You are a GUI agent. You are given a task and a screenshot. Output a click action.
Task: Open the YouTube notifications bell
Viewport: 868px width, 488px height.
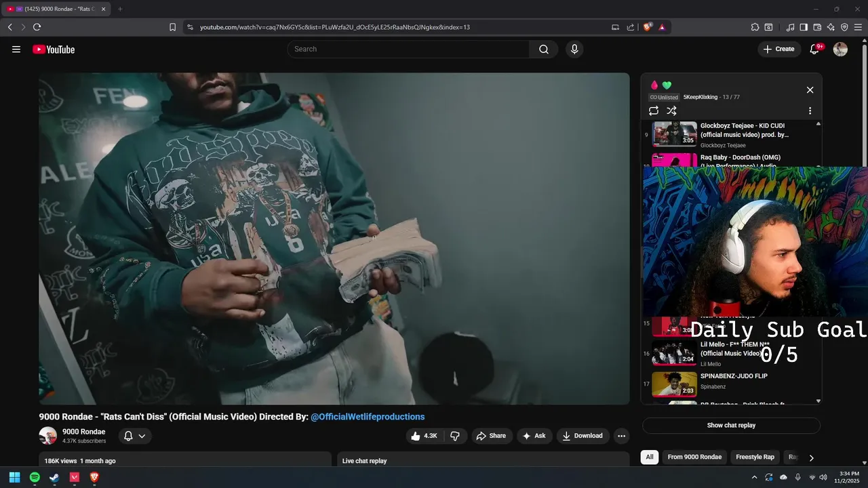click(815, 49)
